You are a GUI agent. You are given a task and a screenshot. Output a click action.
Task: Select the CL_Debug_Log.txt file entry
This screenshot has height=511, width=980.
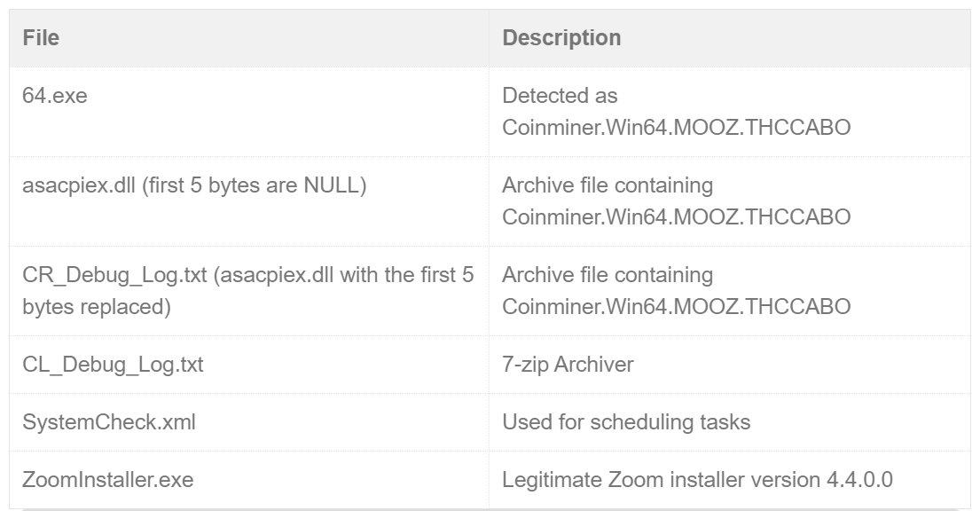tap(113, 365)
